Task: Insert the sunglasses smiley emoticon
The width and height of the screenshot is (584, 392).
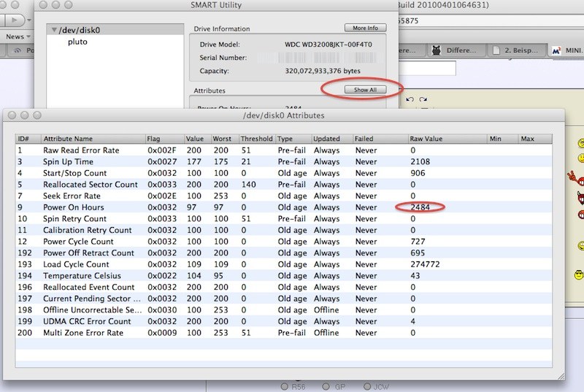Action: (x=580, y=274)
